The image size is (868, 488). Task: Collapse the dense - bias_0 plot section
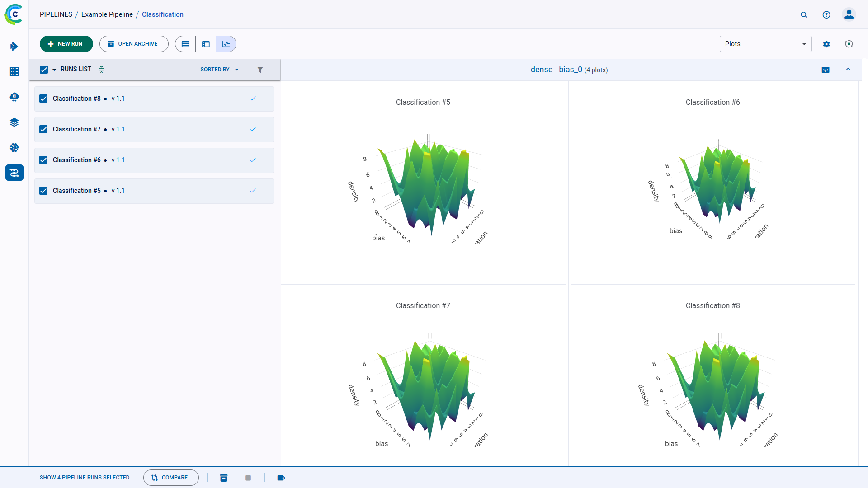tap(848, 70)
